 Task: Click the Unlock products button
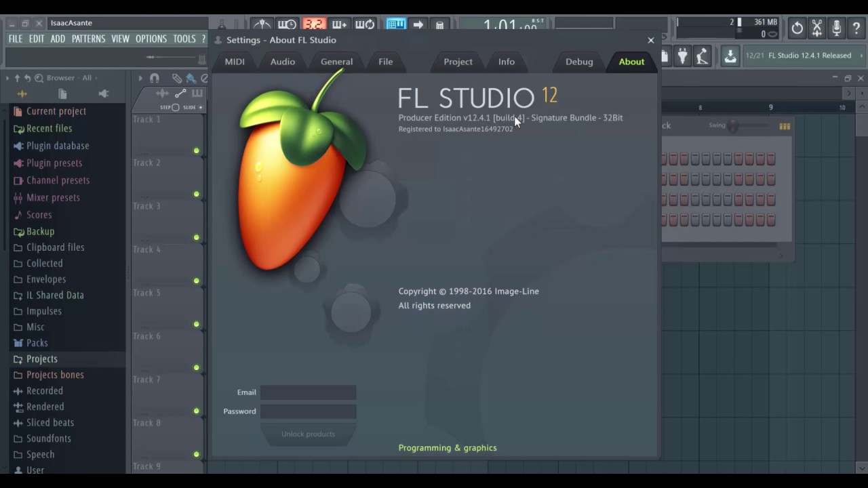308,434
